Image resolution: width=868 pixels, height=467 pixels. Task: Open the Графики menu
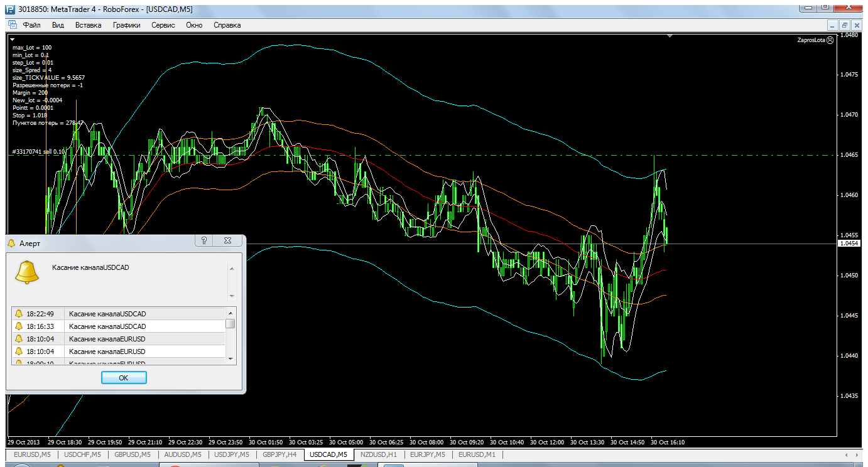(x=126, y=25)
